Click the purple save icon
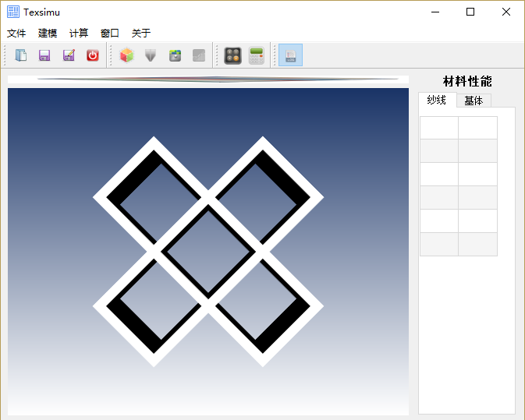 pos(44,55)
